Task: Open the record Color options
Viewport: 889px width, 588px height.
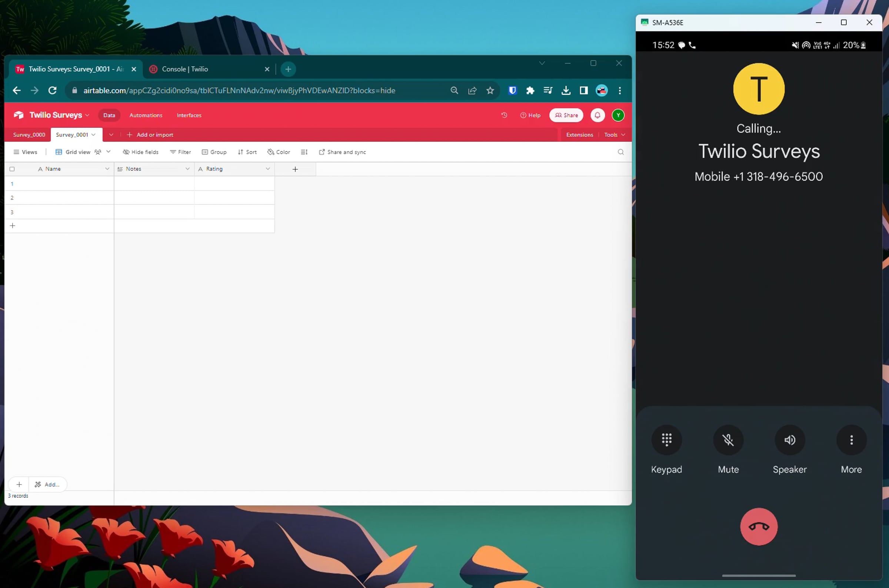Action: (279, 152)
